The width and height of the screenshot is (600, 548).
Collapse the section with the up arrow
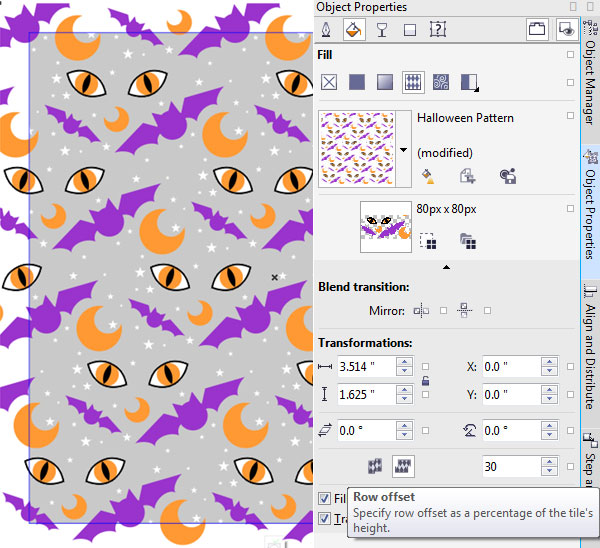(446, 267)
